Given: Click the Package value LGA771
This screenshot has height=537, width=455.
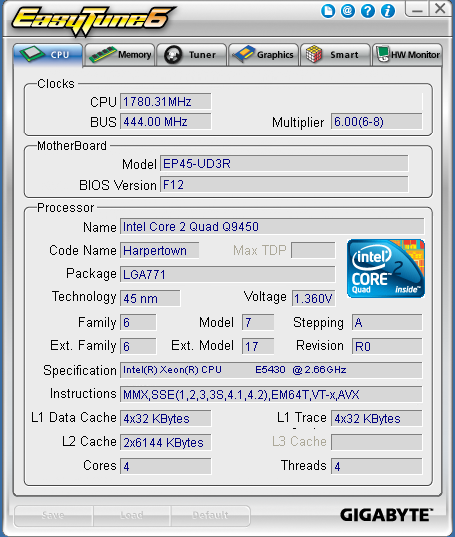Looking at the screenshot, I should point(227,274).
